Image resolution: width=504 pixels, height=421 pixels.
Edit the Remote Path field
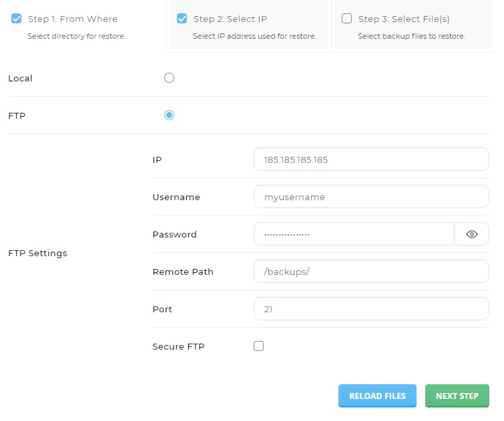[371, 272]
